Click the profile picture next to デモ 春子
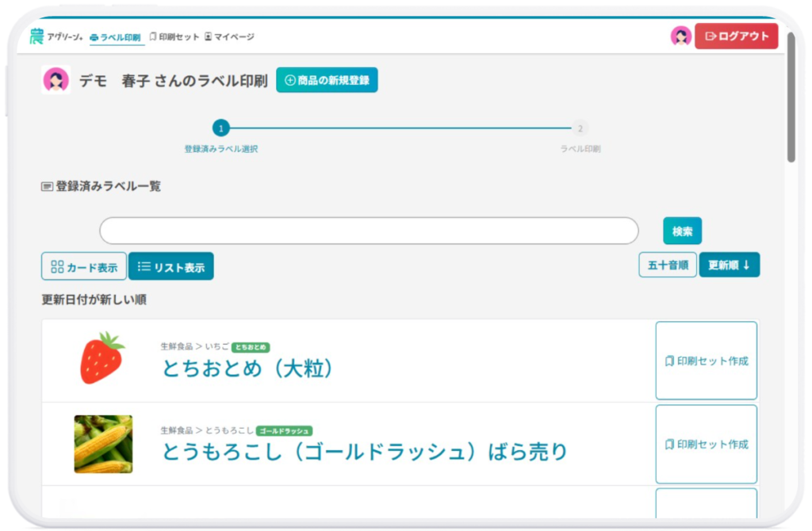The width and height of the screenshot is (812, 531). tap(56, 80)
